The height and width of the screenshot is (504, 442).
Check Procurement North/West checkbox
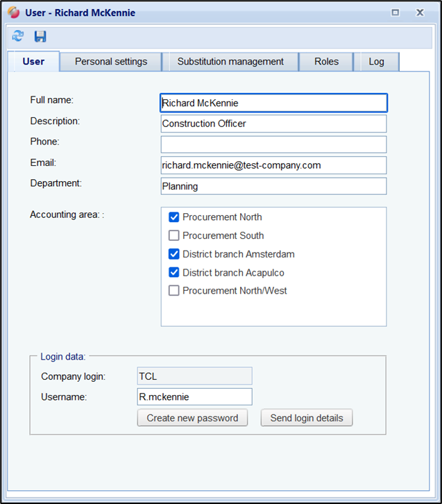pos(174,291)
